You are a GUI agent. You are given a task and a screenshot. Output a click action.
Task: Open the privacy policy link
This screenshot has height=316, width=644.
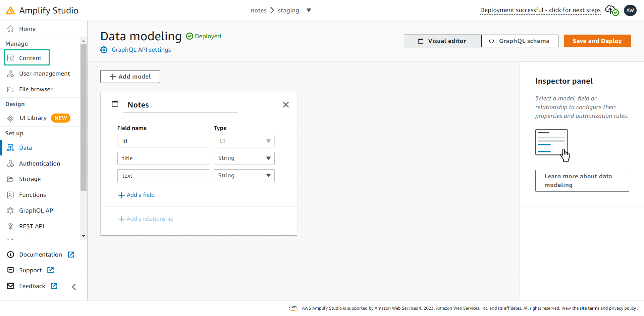(623, 308)
